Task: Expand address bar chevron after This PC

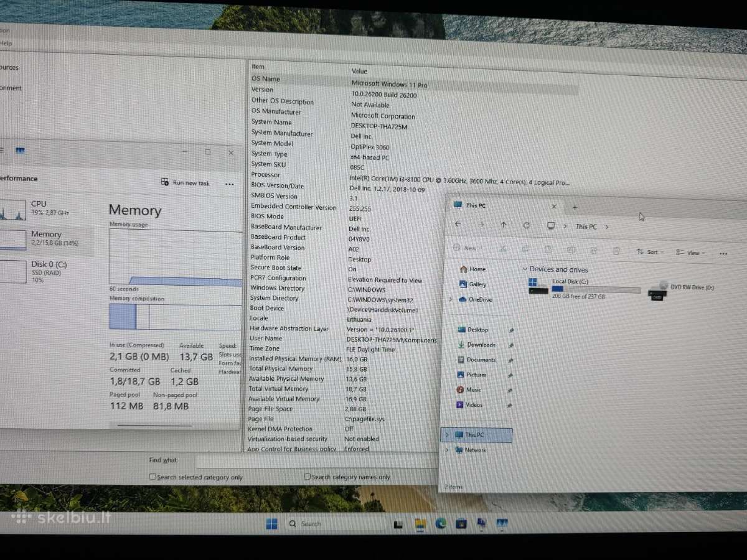Action: 607,227
